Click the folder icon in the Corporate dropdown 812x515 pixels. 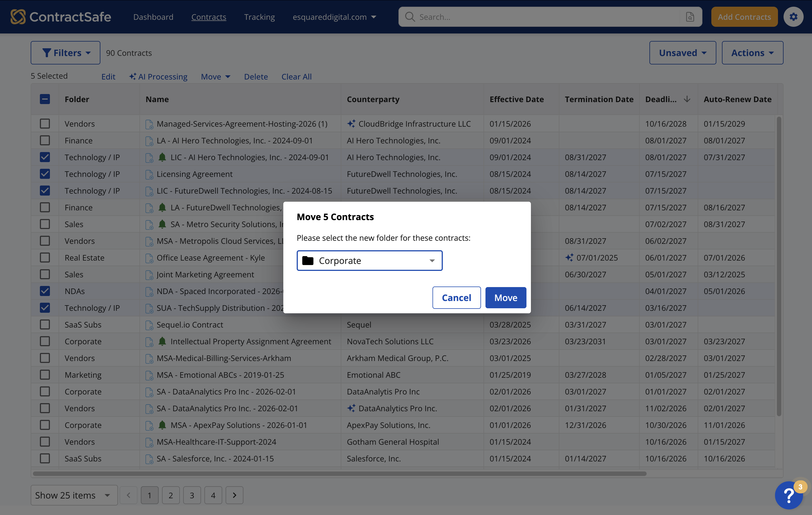point(308,260)
